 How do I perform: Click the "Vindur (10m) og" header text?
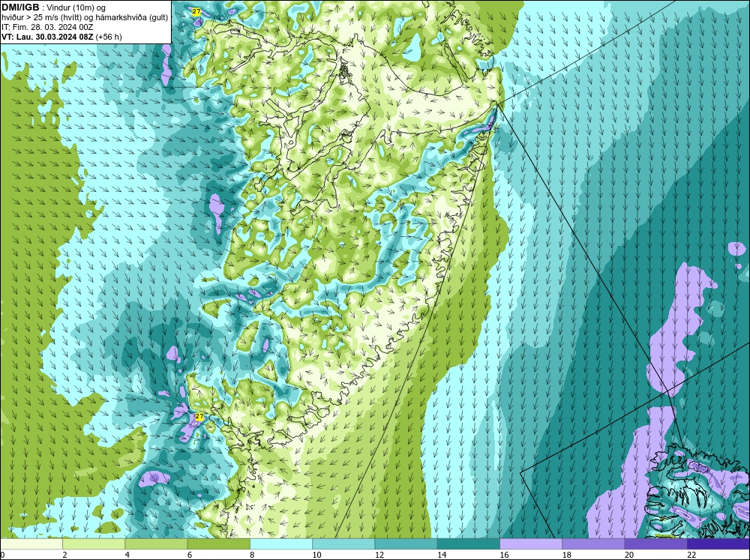(77, 8)
